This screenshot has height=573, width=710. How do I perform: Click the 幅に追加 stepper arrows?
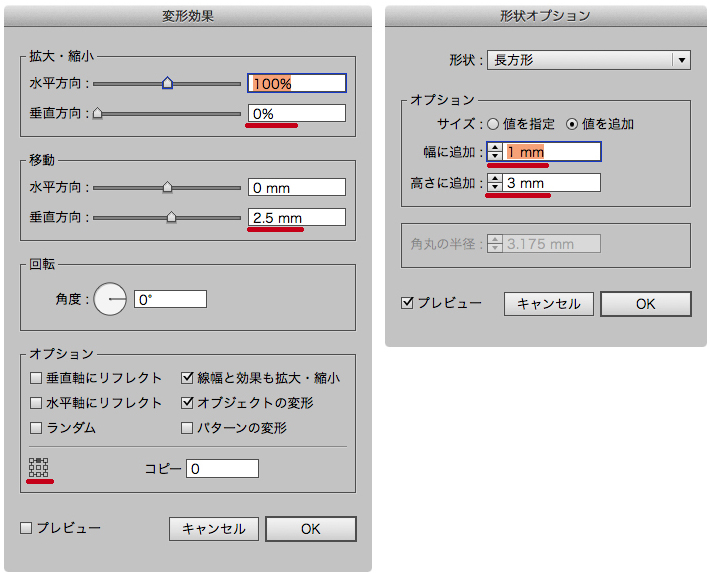[495, 152]
